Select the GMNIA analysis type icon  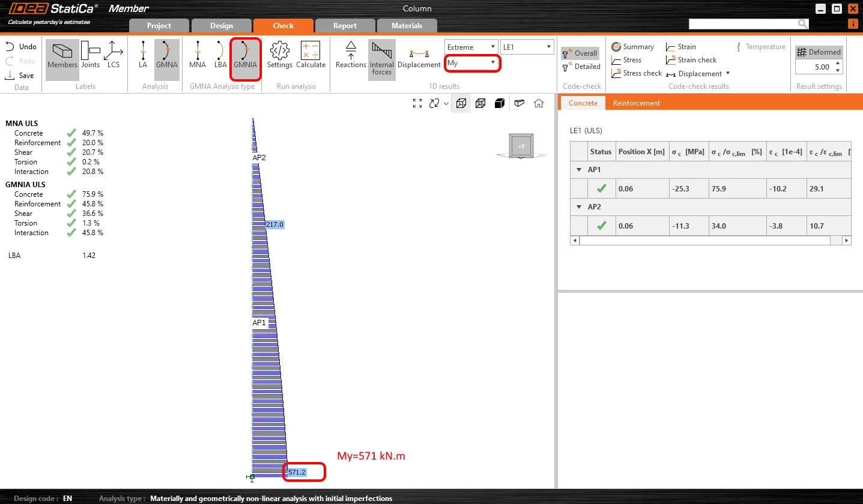[x=245, y=59]
